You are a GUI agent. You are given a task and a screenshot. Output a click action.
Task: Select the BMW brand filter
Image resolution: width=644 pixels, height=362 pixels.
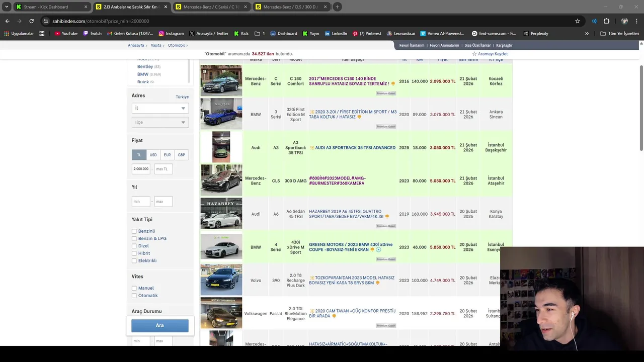pyautogui.click(x=143, y=74)
